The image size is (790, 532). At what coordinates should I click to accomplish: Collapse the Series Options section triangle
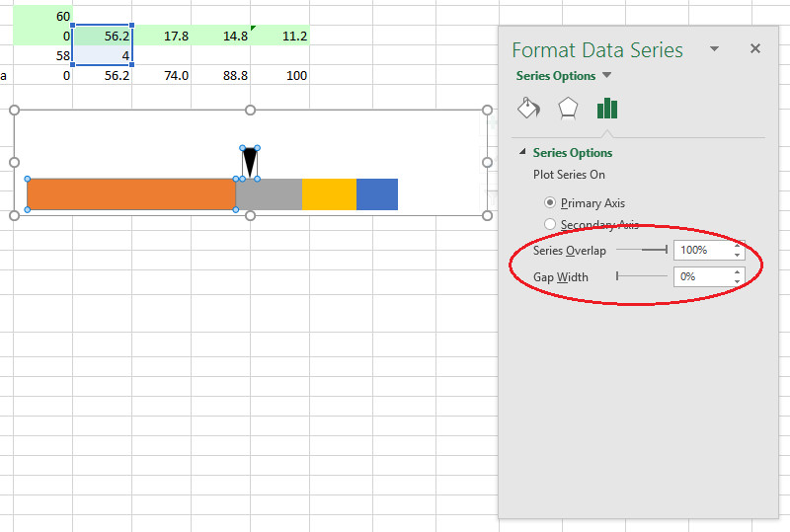point(522,153)
